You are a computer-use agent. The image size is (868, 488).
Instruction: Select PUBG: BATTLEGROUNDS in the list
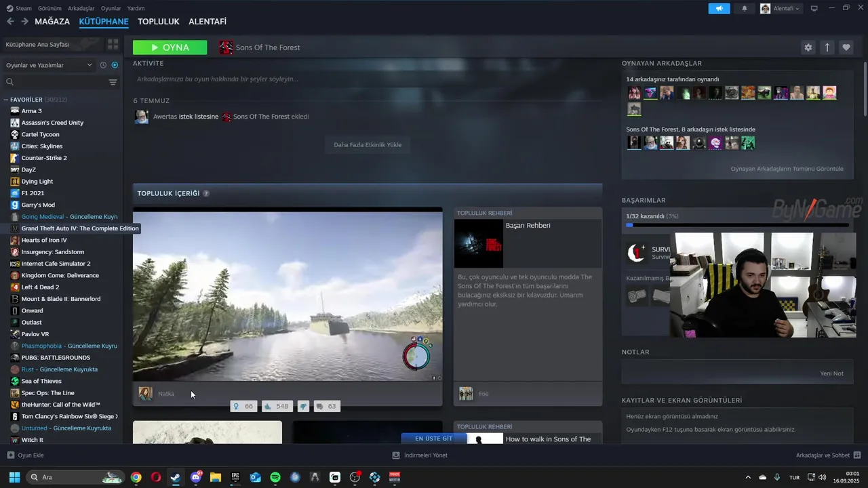pos(56,357)
